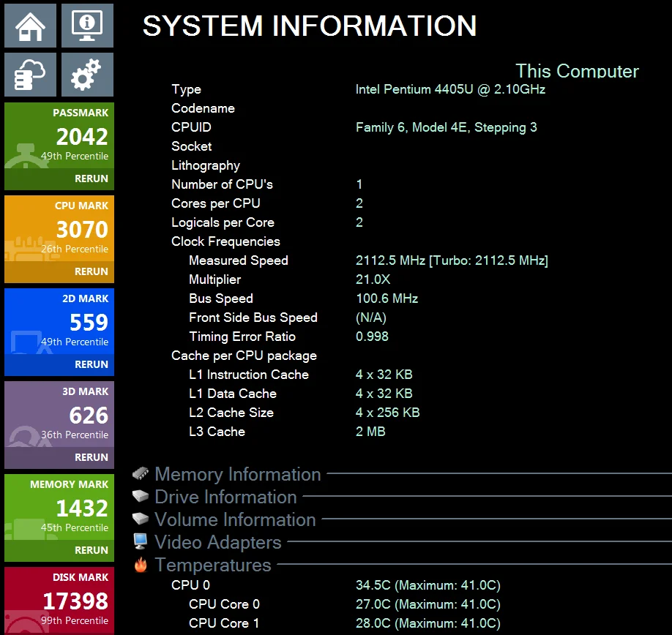Click 'Intel Pentium 4405U @ 2.10GHz' value
The image size is (672, 635).
(450, 89)
